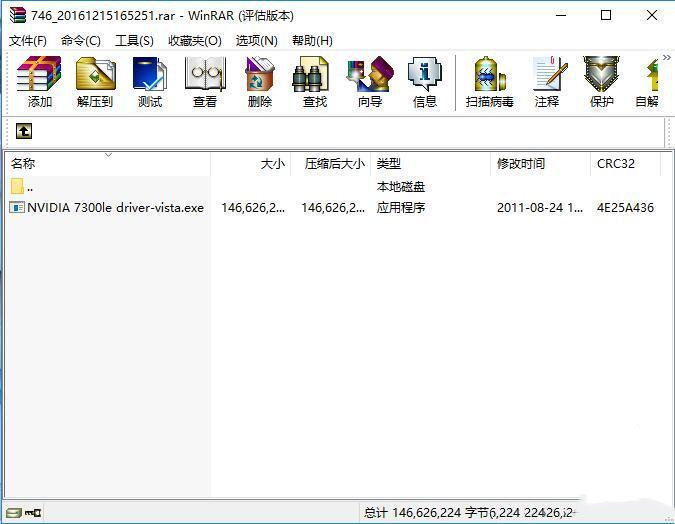
Task: Click the Add (添加) toolbar icon
Action: pos(40,82)
